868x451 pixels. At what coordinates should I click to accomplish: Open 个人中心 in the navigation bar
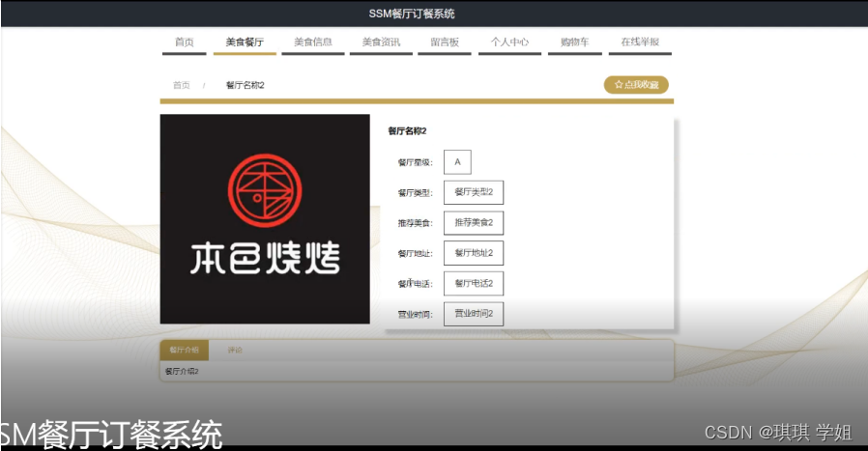tap(509, 42)
